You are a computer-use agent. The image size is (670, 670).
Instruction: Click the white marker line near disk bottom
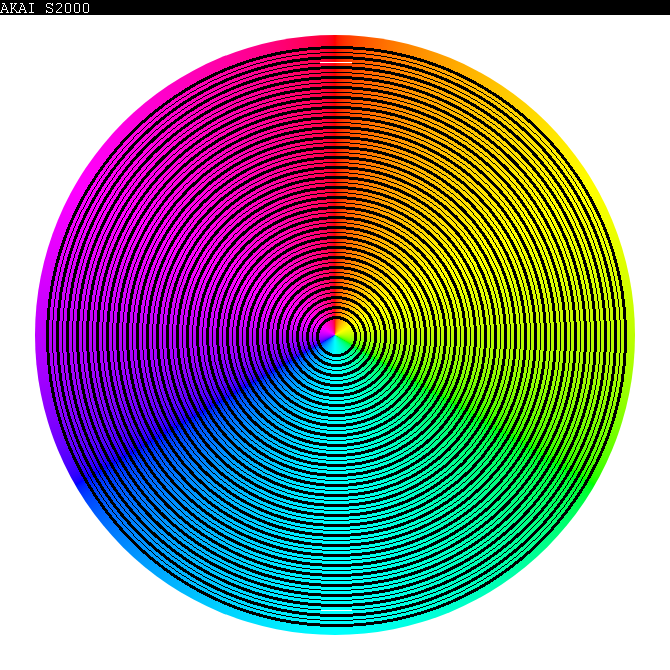pos(336,608)
